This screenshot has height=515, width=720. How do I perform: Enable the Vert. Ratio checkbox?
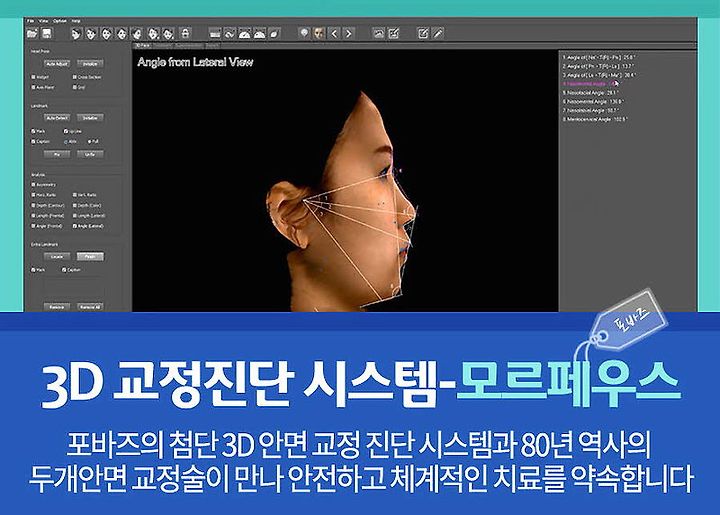75,195
